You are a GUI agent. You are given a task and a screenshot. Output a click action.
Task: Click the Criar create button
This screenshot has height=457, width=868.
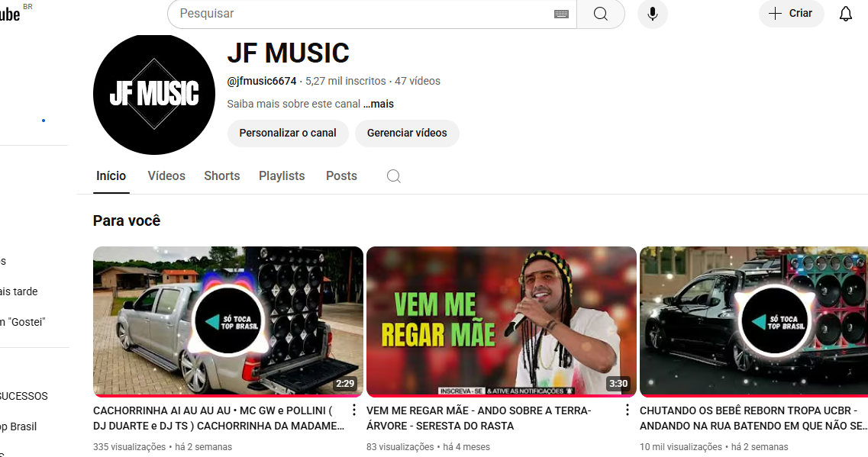click(x=791, y=13)
